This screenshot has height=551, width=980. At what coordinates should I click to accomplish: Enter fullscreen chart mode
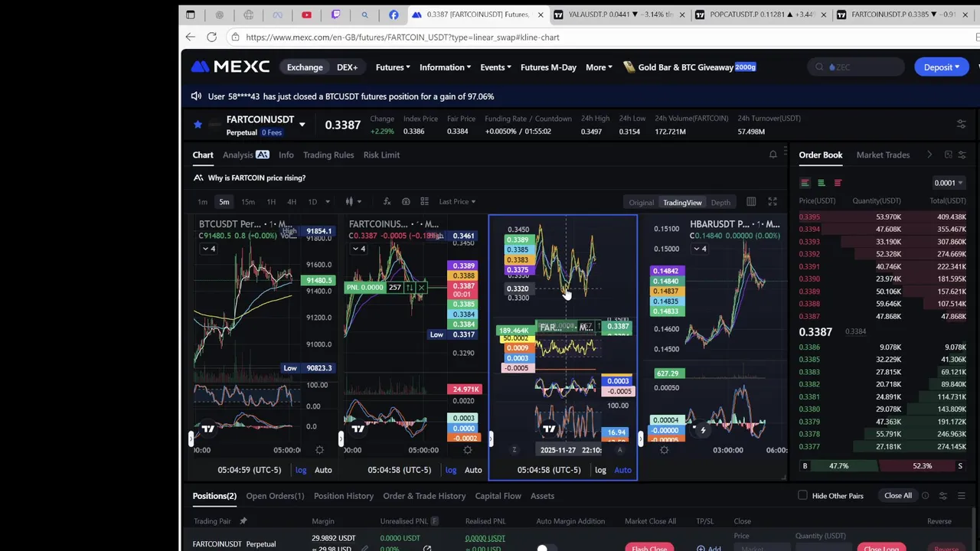pos(773,201)
